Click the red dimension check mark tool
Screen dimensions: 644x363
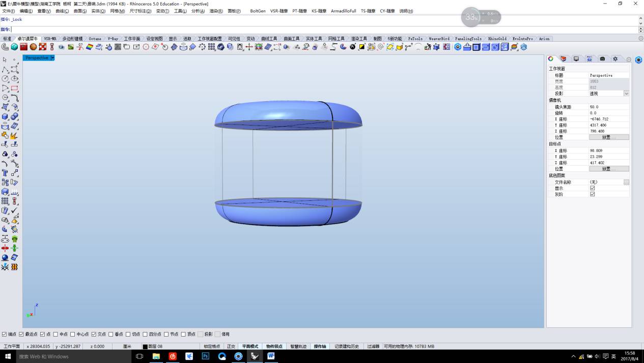click(x=14, y=210)
